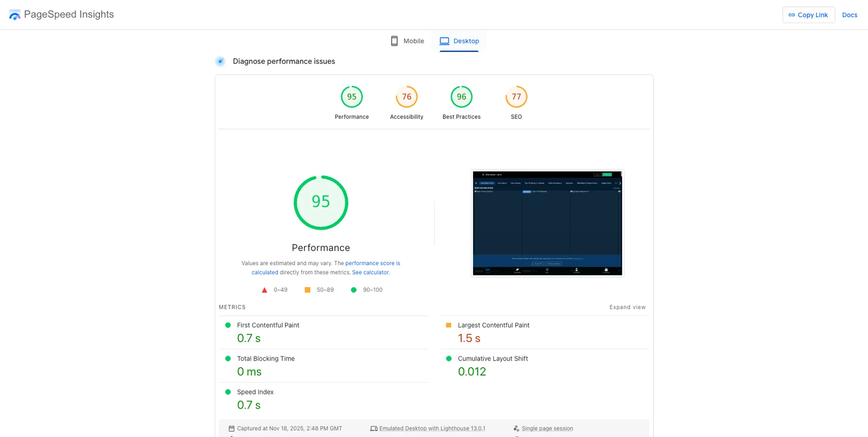This screenshot has width=868, height=437.
Task: Select the Accessibility gauge showing 76
Action: 406,96
